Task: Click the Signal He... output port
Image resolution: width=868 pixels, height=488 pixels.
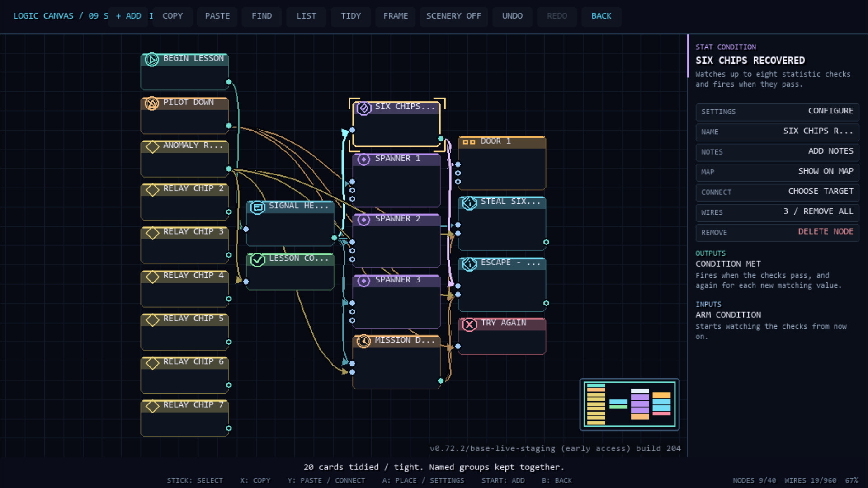Action: coord(334,238)
